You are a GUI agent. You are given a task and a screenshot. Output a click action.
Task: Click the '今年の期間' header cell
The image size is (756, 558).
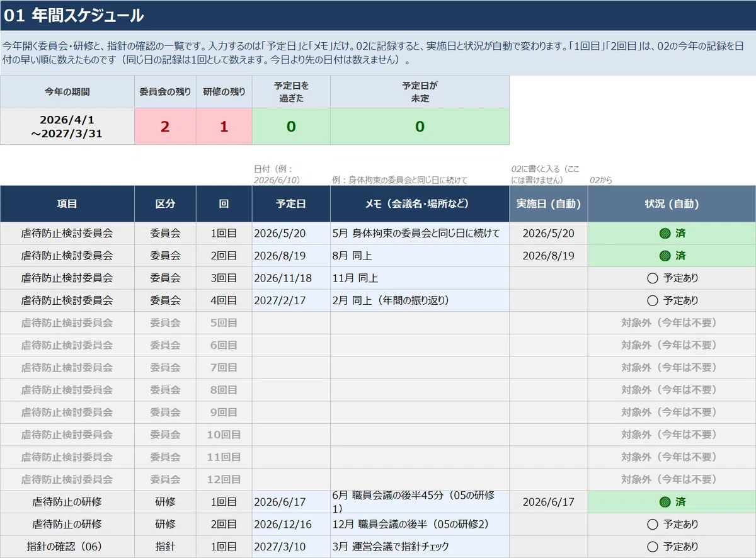coord(67,92)
